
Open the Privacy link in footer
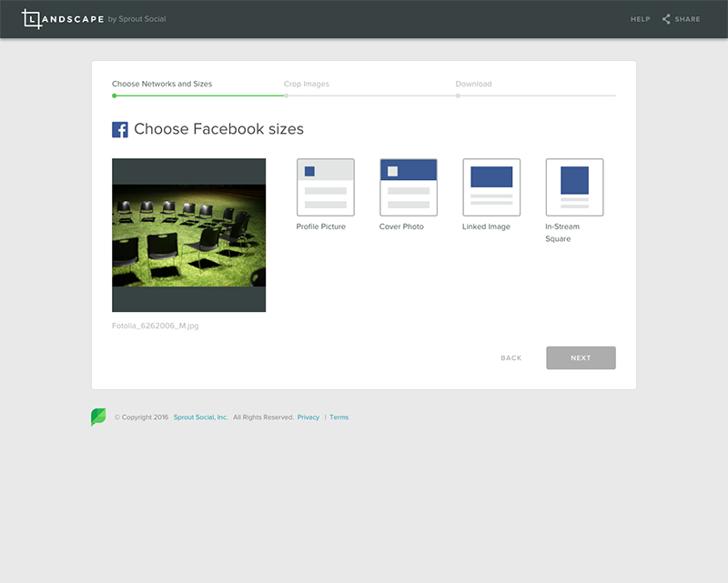pyautogui.click(x=308, y=417)
